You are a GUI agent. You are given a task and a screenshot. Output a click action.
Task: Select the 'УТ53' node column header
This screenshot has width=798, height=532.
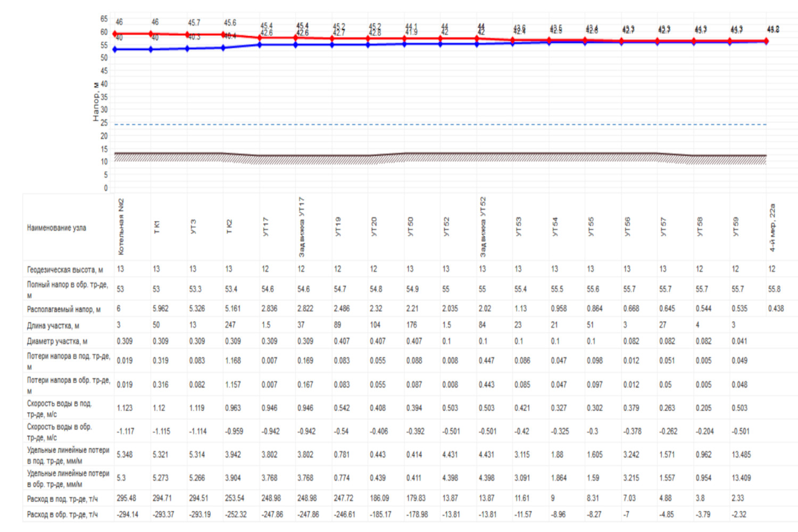519,226
